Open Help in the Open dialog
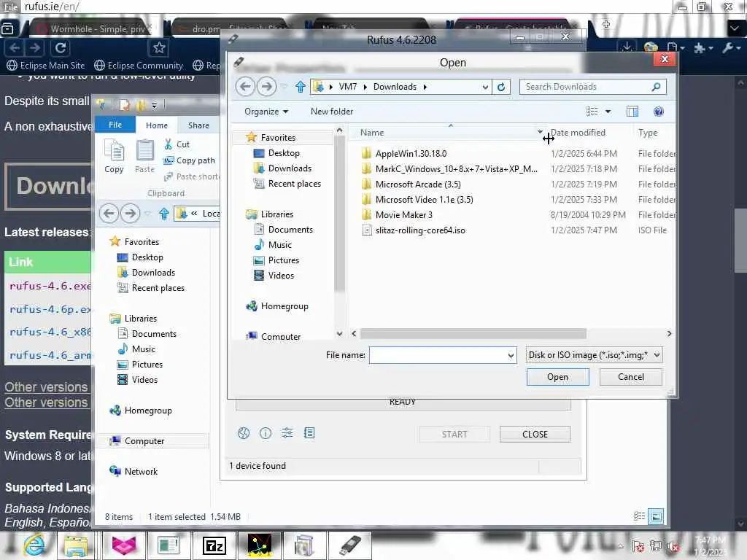 [659, 112]
